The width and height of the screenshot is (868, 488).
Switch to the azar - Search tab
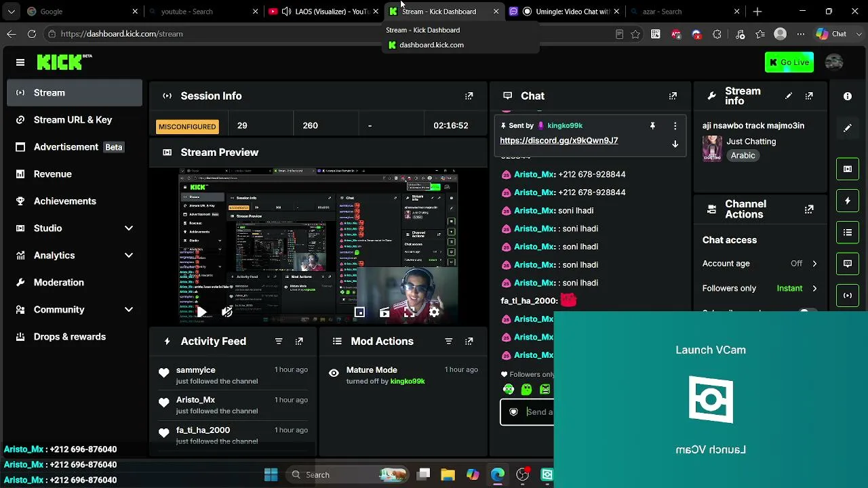684,12
